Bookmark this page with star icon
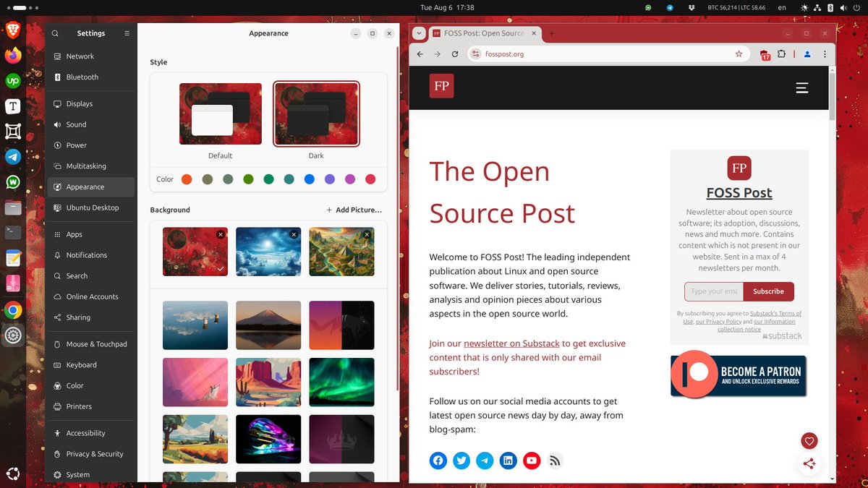Screen dimensions: 868x488 (x=739, y=54)
